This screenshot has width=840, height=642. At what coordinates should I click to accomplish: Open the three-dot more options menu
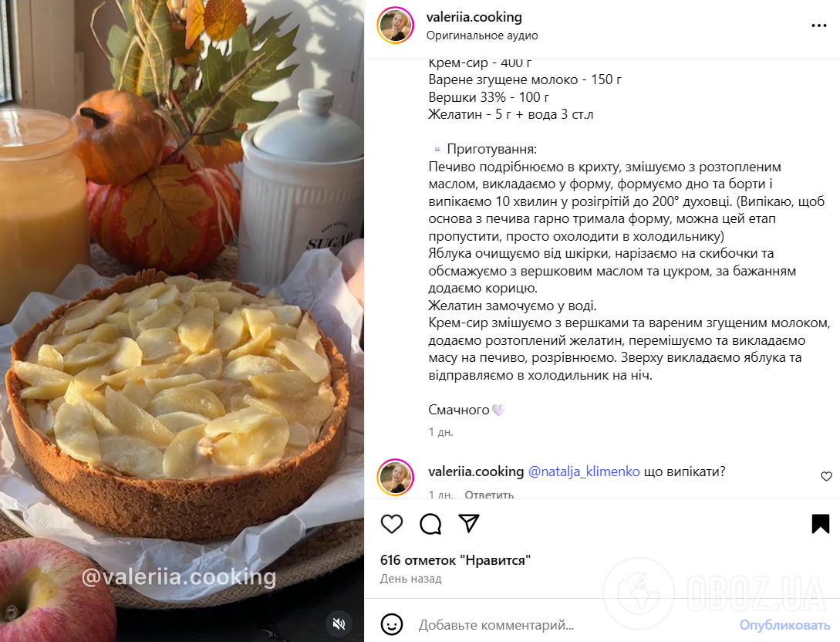click(x=819, y=25)
